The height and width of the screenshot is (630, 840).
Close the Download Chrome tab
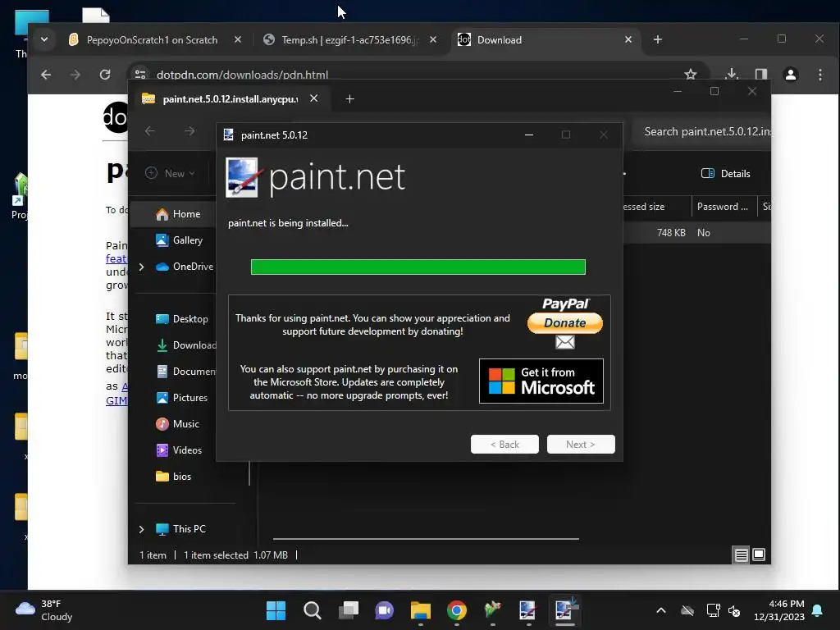click(x=628, y=39)
